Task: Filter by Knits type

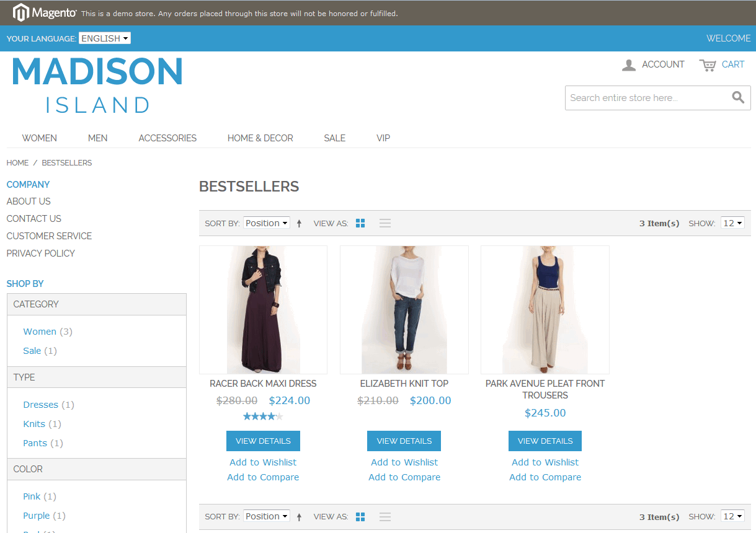Action: pos(34,424)
